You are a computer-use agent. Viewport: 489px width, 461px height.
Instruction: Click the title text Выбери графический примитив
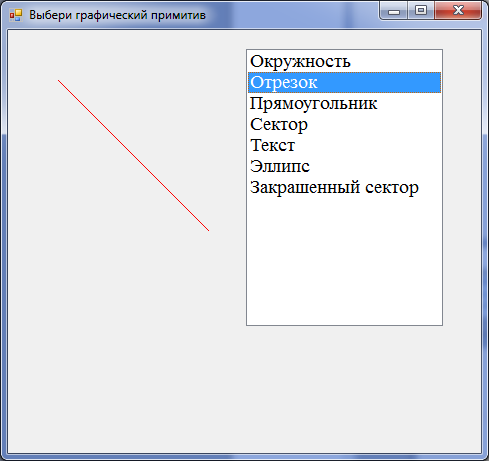[117, 15]
